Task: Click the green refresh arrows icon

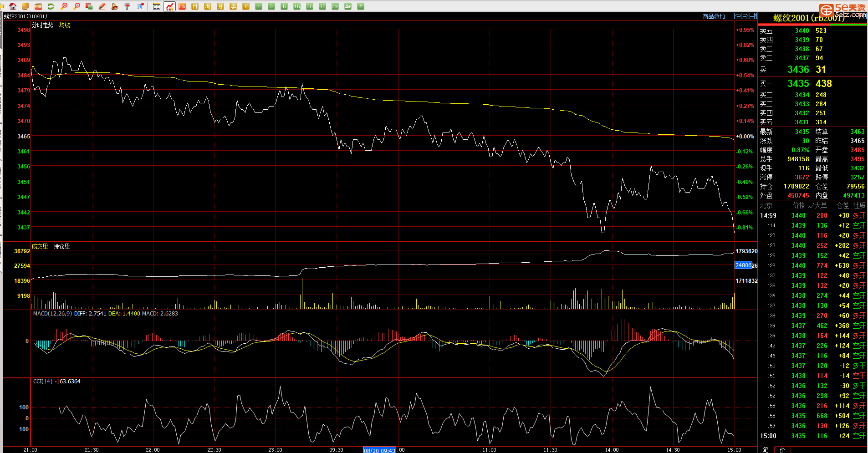Action: [x=51, y=6]
